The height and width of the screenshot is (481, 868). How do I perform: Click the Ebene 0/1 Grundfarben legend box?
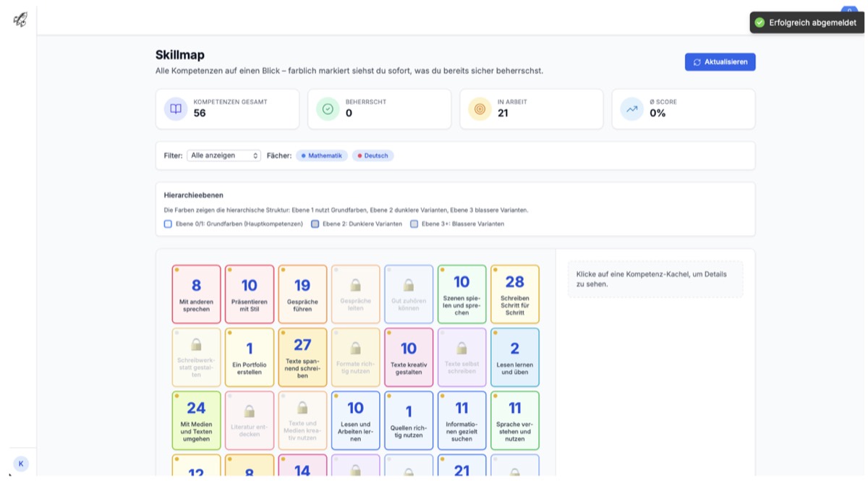pos(168,224)
